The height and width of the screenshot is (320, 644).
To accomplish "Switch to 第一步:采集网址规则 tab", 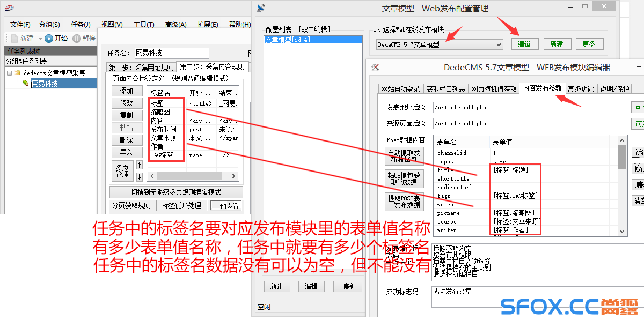I will [x=141, y=68].
